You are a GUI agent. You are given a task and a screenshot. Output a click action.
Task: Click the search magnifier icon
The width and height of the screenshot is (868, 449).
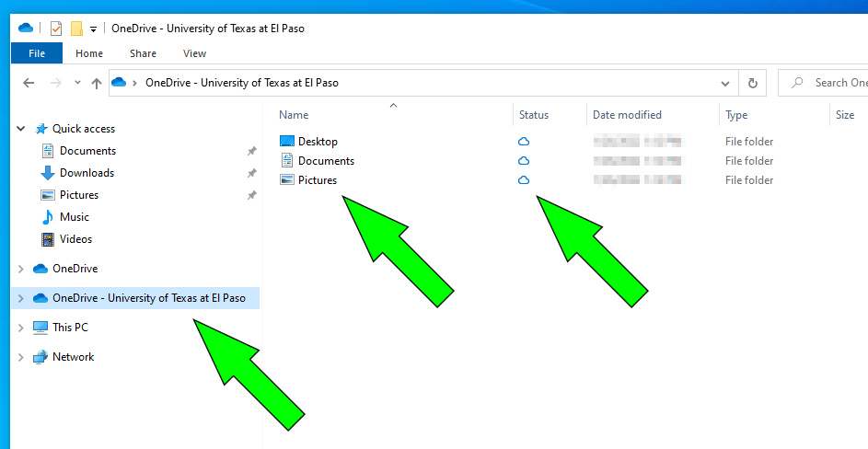pyautogui.click(x=797, y=83)
